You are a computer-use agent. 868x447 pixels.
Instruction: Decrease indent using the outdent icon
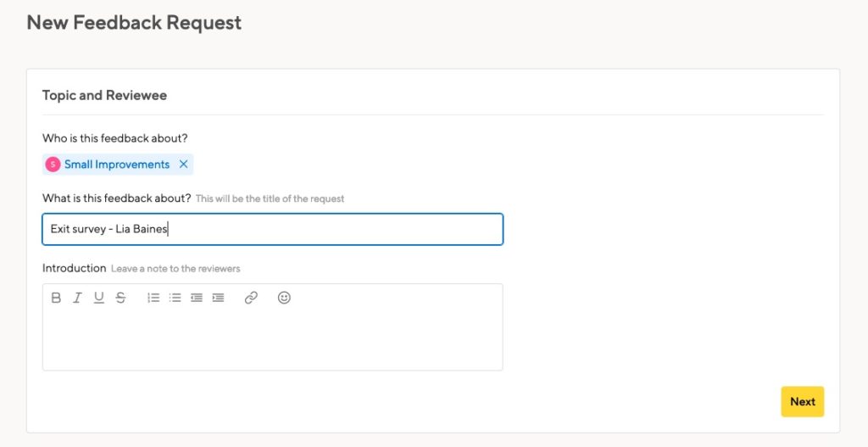tap(197, 298)
